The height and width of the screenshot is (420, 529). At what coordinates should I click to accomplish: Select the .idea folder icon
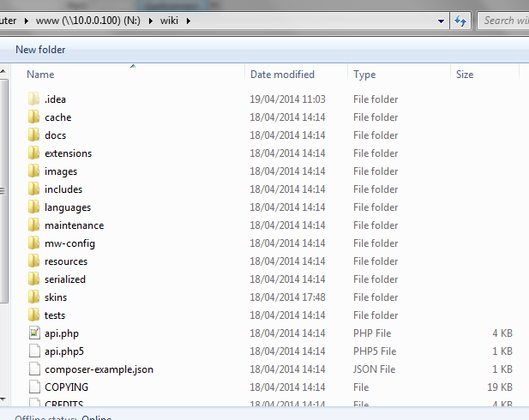pos(33,99)
